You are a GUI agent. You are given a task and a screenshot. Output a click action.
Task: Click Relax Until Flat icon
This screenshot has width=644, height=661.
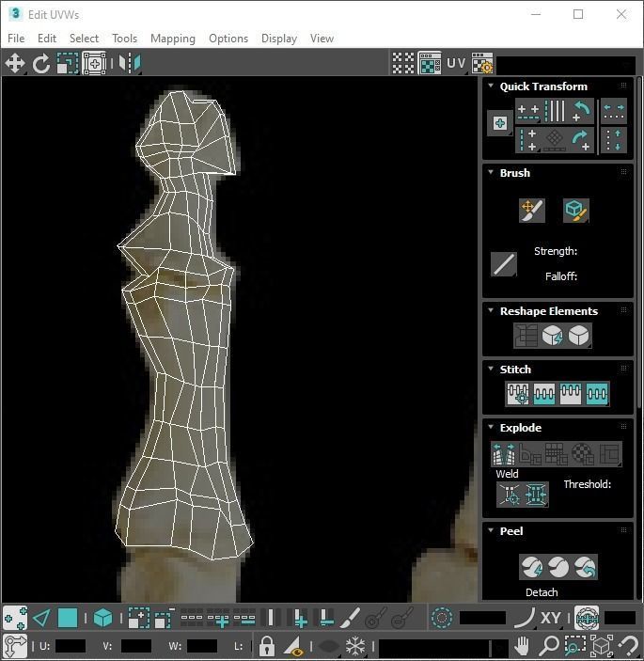[553, 336]
